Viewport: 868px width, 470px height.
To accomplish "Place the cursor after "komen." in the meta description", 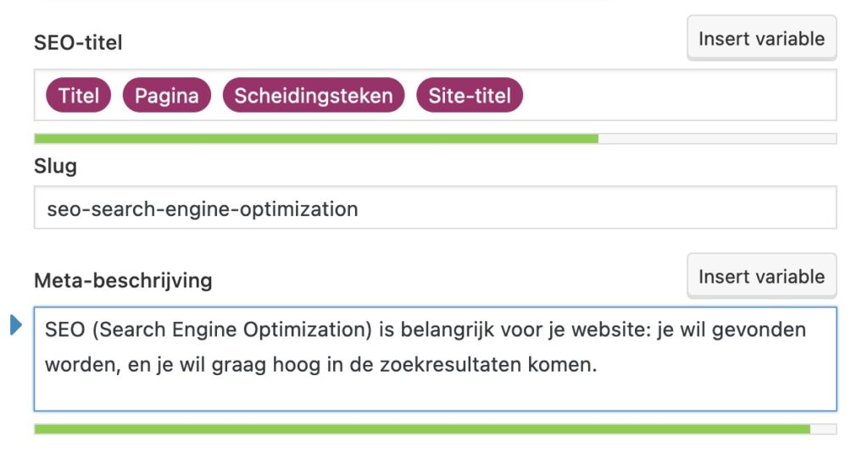I will coord(600,368).
